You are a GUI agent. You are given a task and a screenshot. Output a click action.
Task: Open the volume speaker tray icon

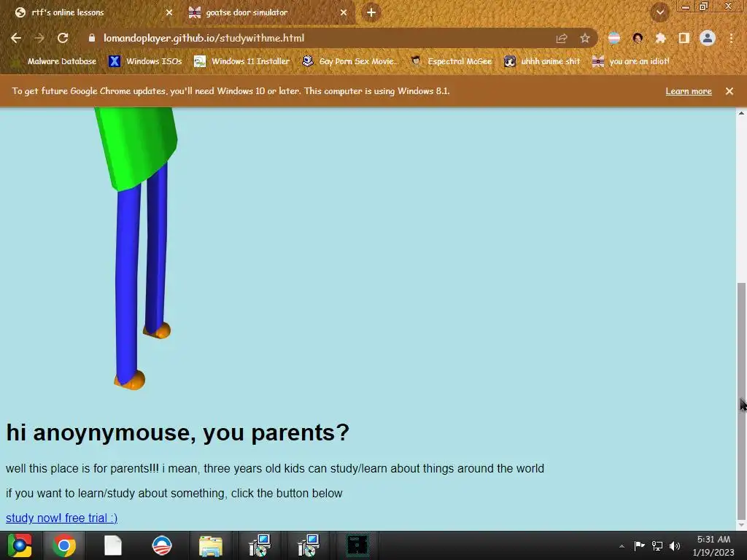(675, 545)
